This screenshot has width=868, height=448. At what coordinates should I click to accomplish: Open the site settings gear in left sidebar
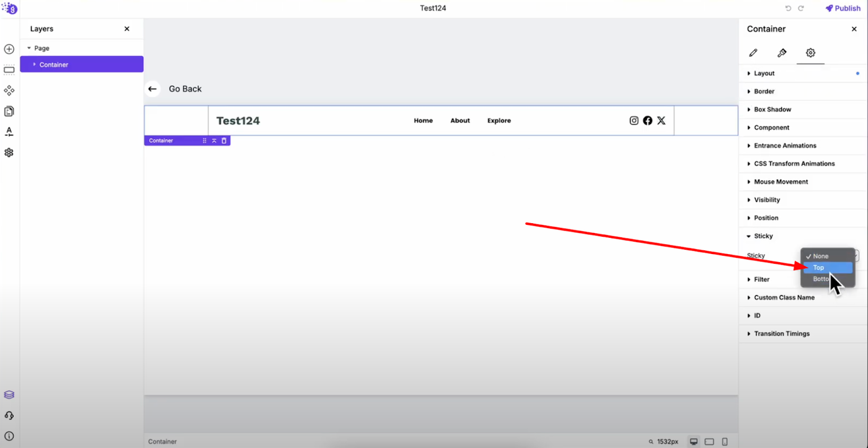point(9,152)
